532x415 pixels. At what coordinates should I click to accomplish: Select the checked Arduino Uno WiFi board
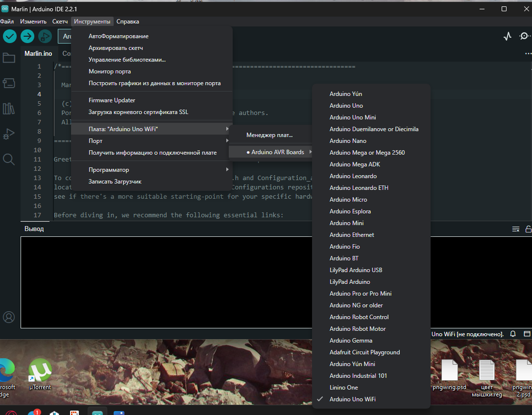353,399
